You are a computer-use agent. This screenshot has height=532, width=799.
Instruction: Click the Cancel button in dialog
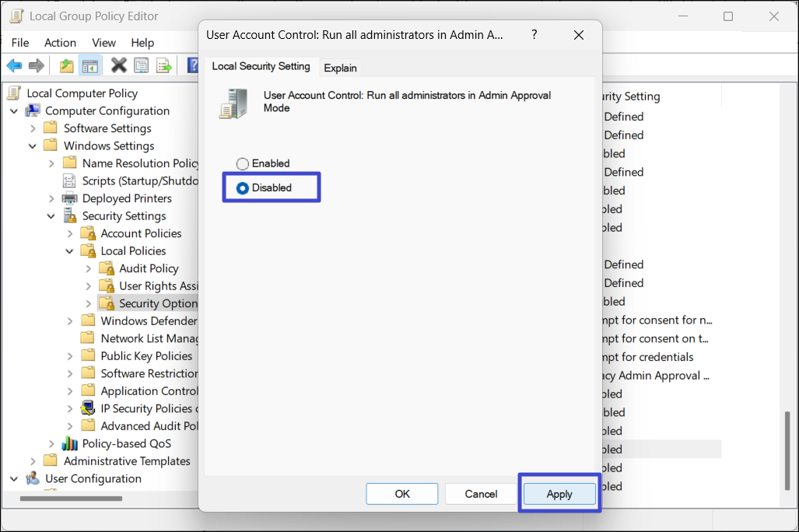pyautogui.click(x=481, y=494)
